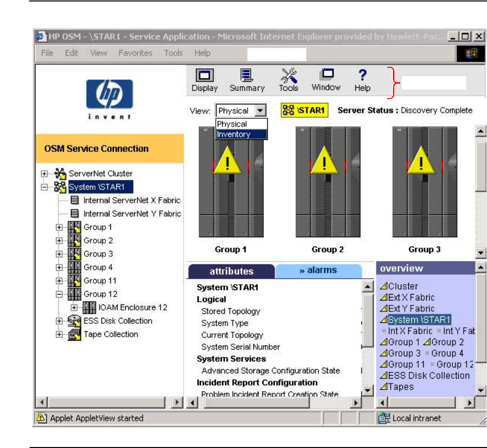Screen dimensions: 487x448
Task: Open the browser Tools menu
Action: 173,53
